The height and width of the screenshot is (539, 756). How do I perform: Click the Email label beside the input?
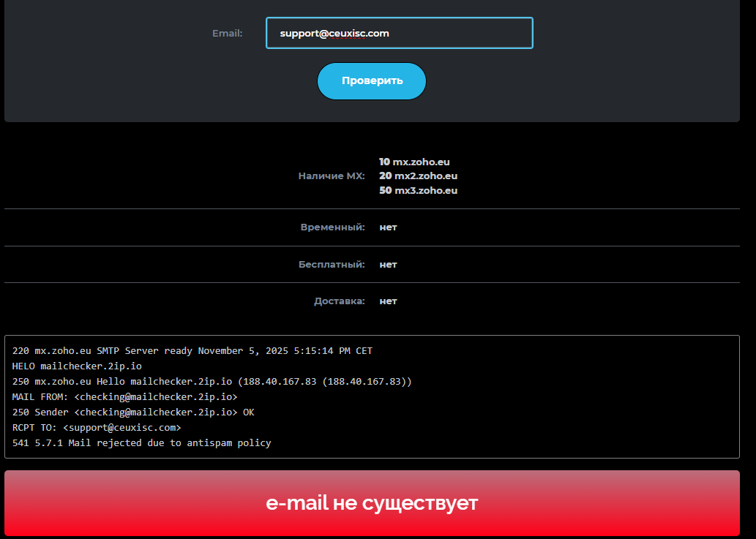227,33
